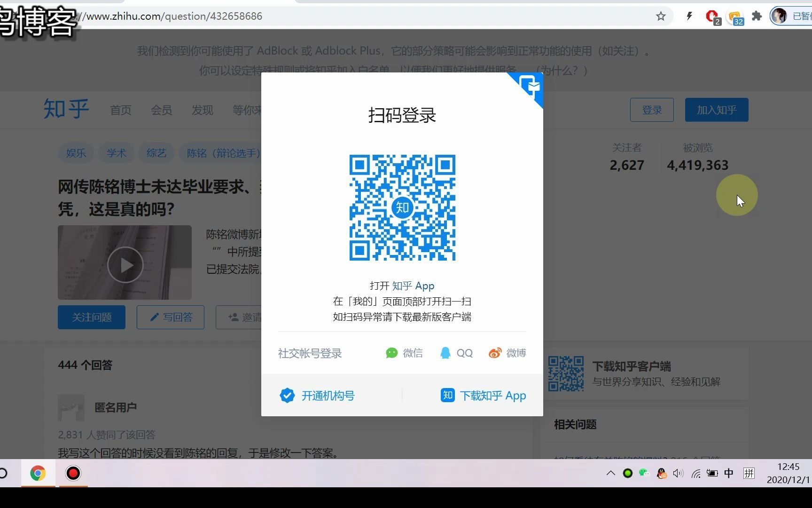Screen dimensions: 812x508
Task: Select the 学术 topic tag
Action: click(116, 153)
